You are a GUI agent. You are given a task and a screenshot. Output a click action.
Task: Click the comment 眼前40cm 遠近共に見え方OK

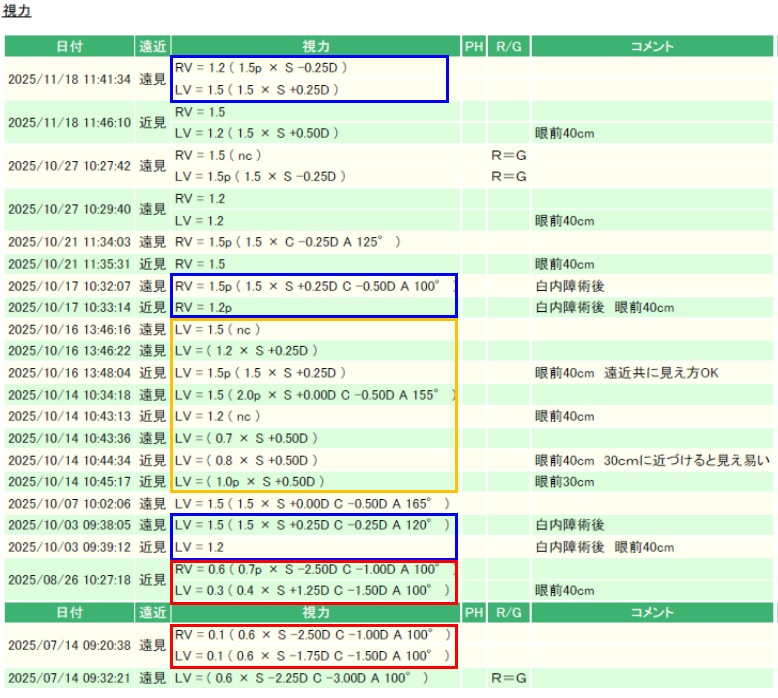627,373
